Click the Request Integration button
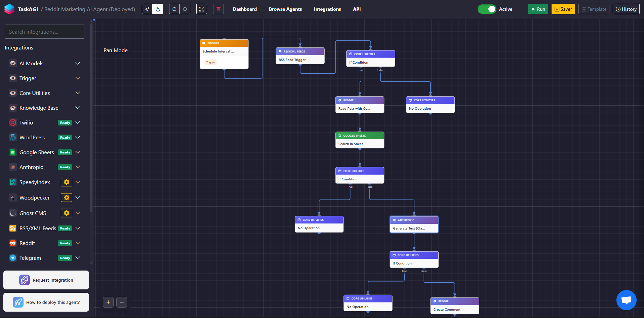The width and height of the screenshot is (644, 318). pyautogui.click(x=46, y=280)
